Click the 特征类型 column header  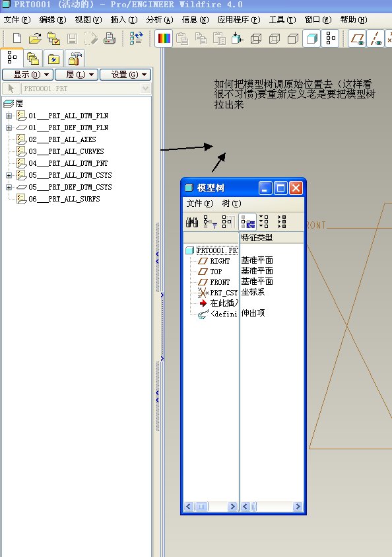tap(272, 238)
